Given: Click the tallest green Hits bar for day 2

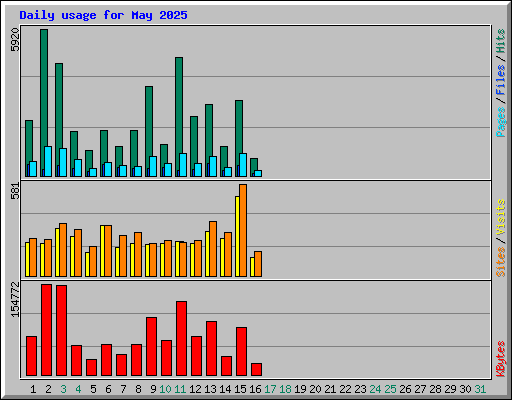Looking at the screenshot, I should pyautogui.click(x=44, y=103).
